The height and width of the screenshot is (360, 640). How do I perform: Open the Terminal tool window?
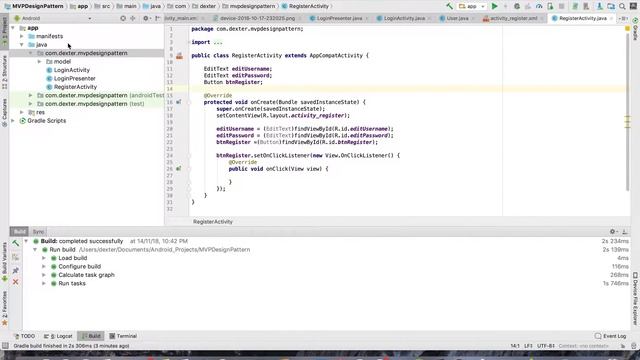pos(123,336)
